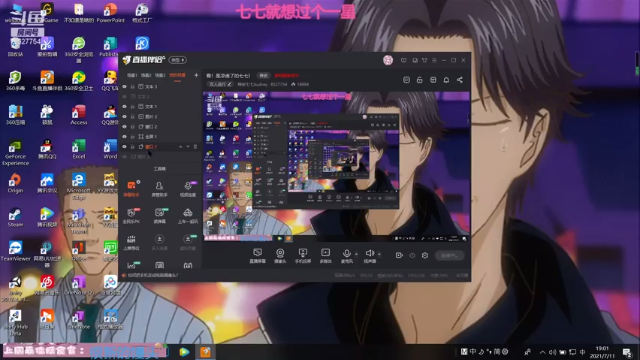Select the orange highlighted scene tab
Screen dimensions: 640x360
(177, 75)
